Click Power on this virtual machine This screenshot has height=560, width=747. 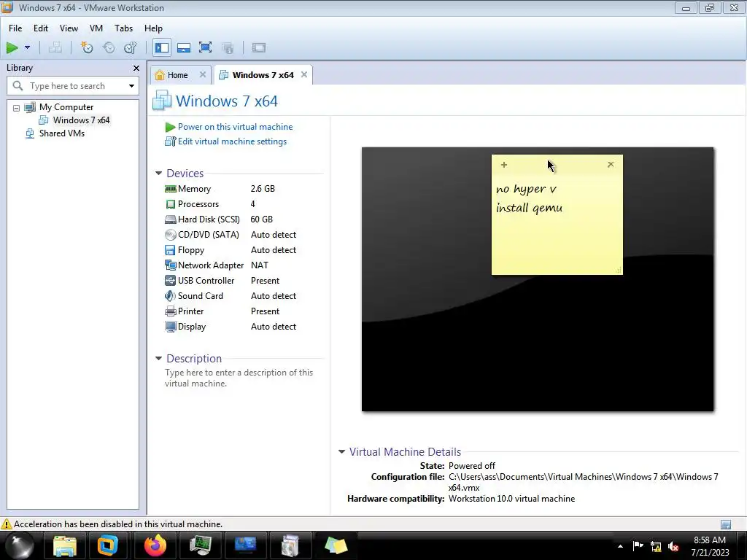point(235,127)
